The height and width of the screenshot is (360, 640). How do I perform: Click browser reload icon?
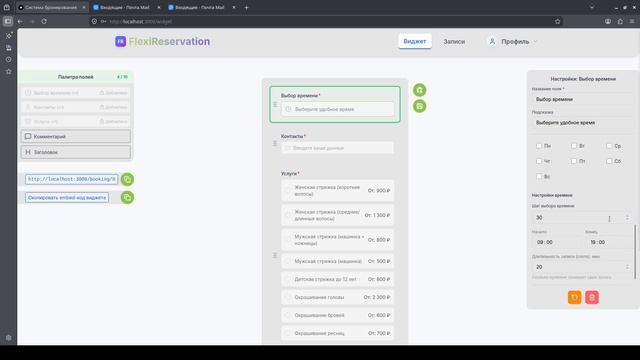pyautogui.click(x=44, y=21)
